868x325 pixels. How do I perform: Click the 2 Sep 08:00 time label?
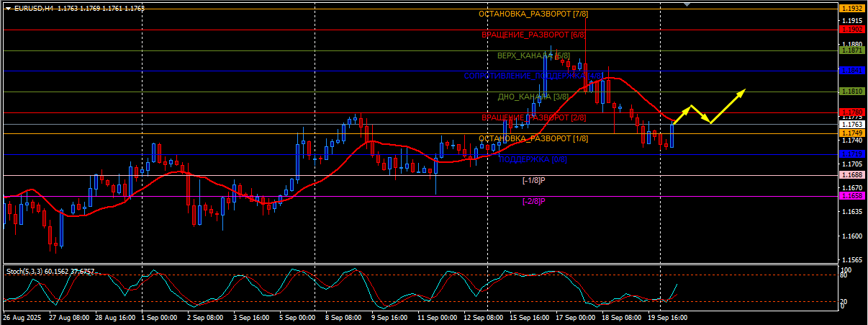(205, 317)
